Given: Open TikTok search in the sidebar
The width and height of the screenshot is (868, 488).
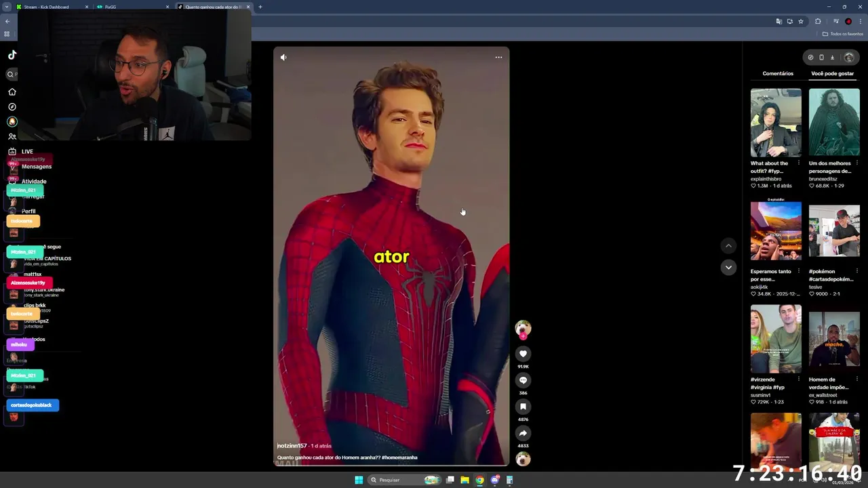Looking at the screenshot, I should point(11,75).
